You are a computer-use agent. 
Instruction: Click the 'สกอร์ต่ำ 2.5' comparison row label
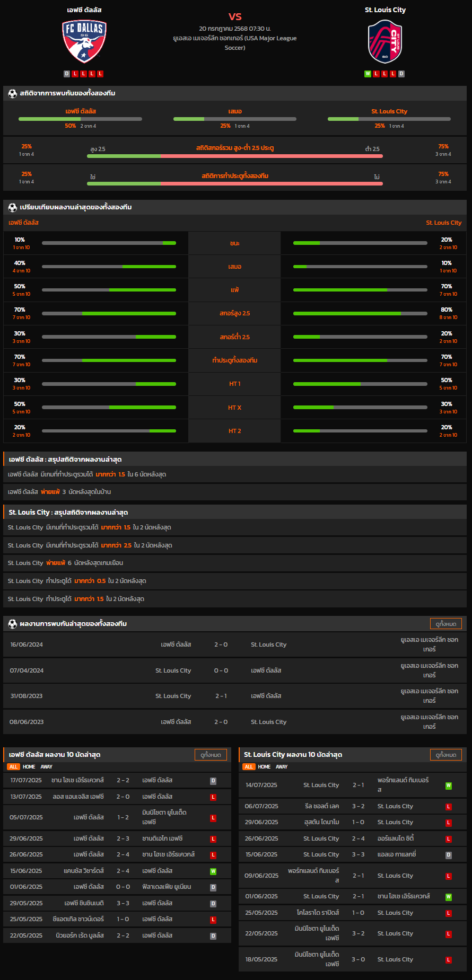click(x=235, y=337)
